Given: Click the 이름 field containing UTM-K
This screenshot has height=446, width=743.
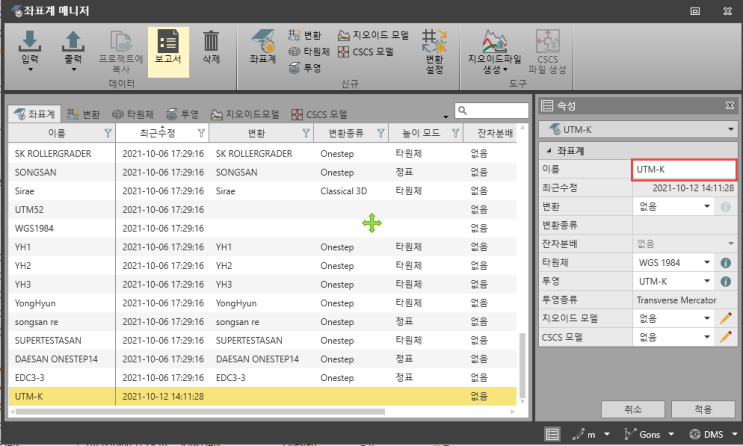Looking at the screenshot, I should coord(684,169).
